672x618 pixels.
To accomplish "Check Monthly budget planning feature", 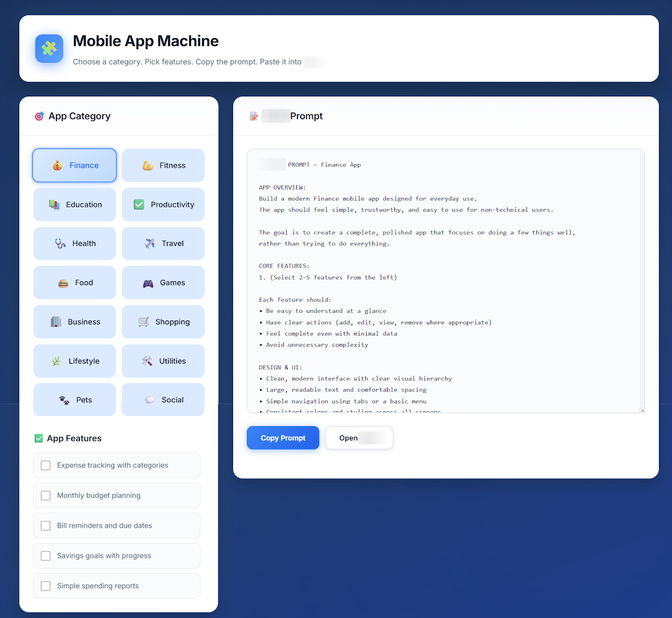I will (x=46, y=495).
